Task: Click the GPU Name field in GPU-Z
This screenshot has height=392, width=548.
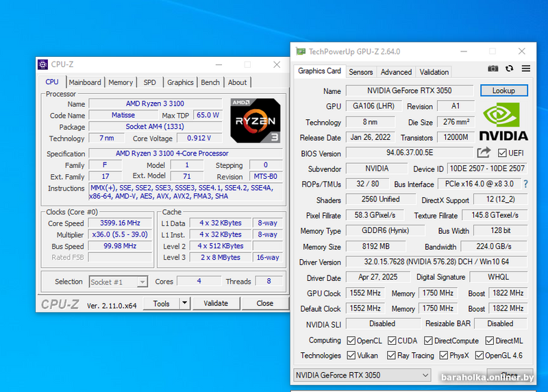Action: (x=409, y=90)
